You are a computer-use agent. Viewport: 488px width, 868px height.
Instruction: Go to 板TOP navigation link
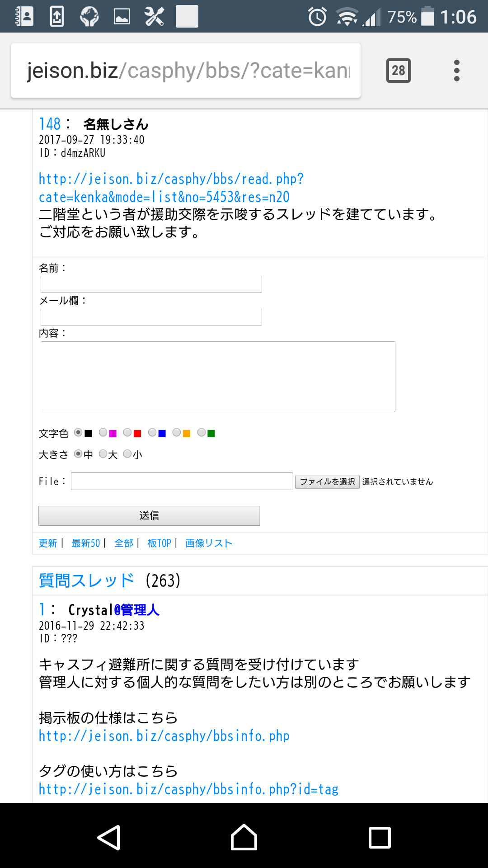(159, 543)
